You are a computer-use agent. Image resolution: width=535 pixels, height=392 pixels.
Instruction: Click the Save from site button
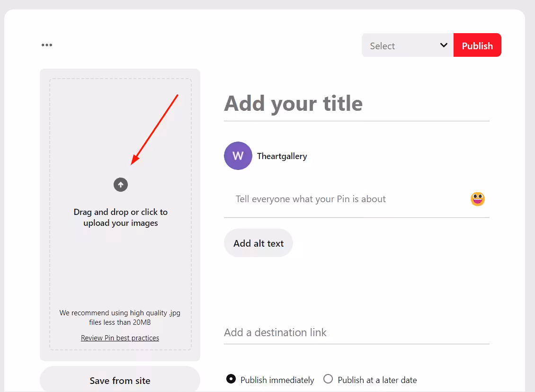pyautogui.click(x=120, y=380)
